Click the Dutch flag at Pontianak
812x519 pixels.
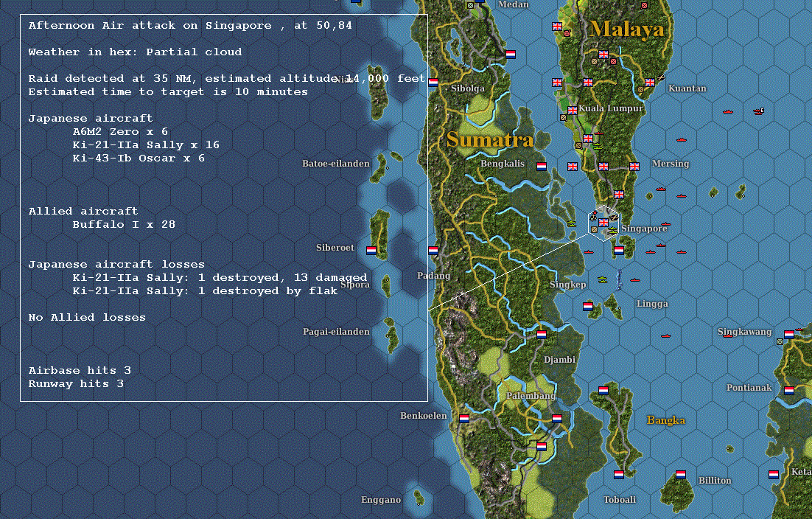[788, 390]
